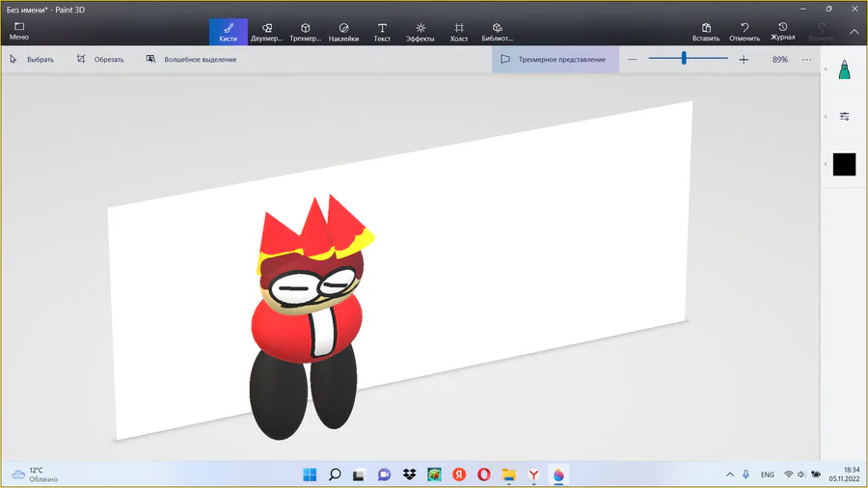Open the Chat taskbar icon
The width and height of the screenshot is (868, 488).
click(x=384, y=474)
